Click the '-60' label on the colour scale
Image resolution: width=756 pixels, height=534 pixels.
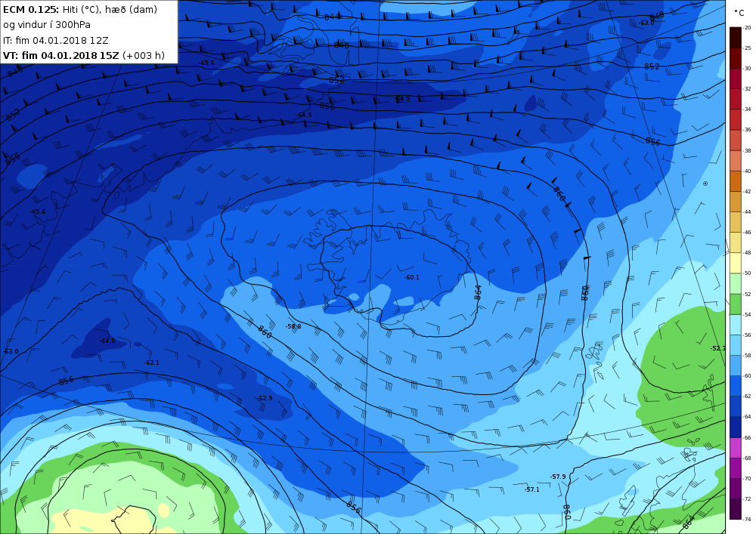pyautogui.click(x=747, y=376)
